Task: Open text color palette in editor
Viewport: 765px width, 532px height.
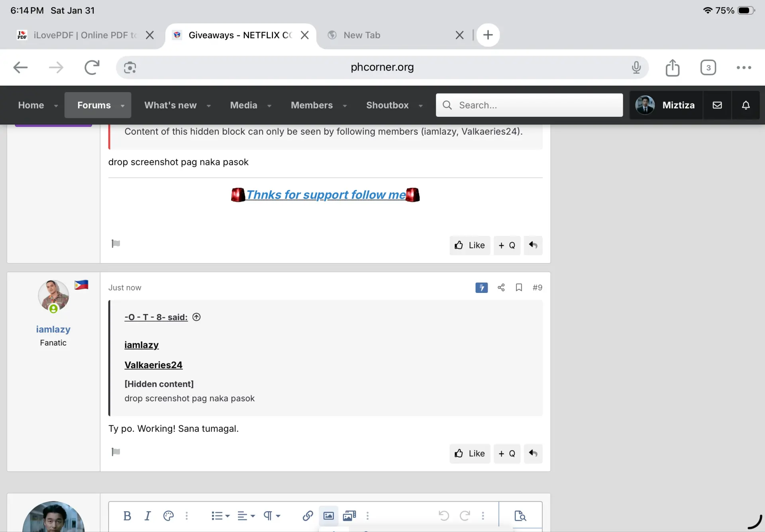Action: click(169, 516)
